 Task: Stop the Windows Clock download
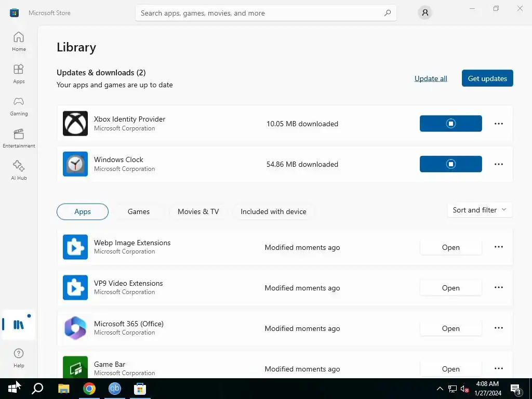click(x=450, y=164)
